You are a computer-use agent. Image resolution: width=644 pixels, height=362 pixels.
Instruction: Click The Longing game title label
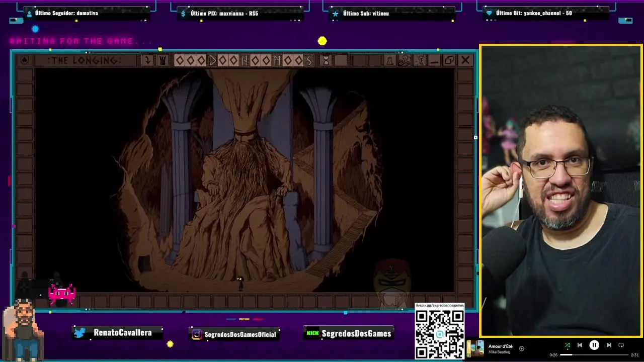85,60
